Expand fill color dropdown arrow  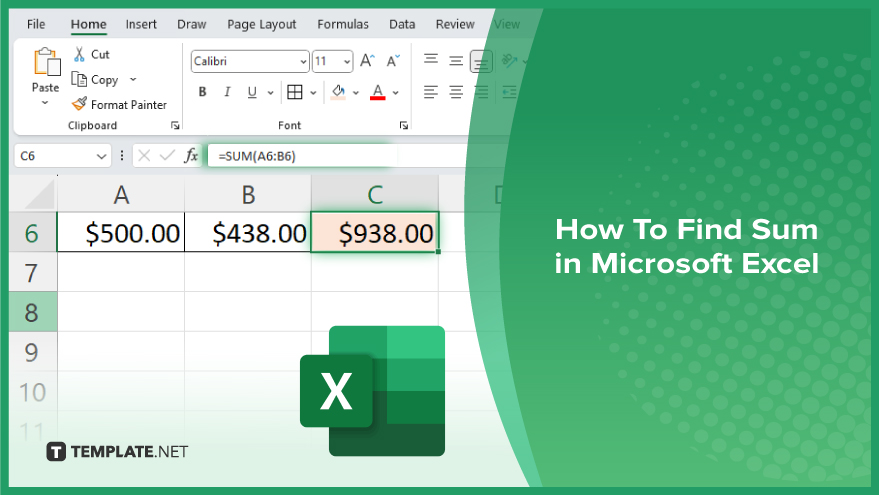(x=355, y=92)
